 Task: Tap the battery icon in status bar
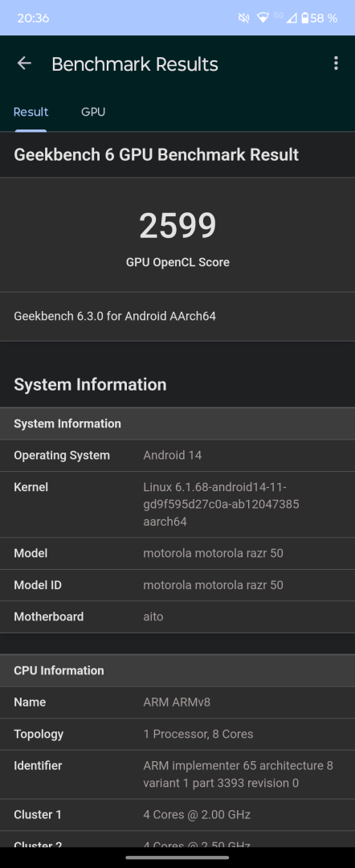point(304,18)
